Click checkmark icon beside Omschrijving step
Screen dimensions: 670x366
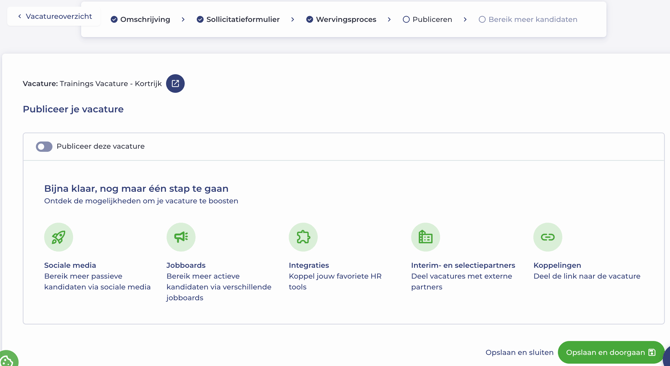tap(114, 20)
